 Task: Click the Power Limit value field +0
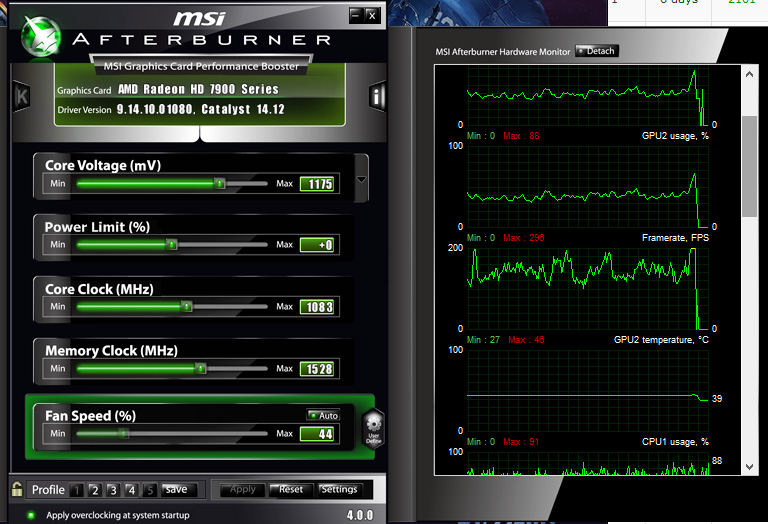click(x=317, y=245)
